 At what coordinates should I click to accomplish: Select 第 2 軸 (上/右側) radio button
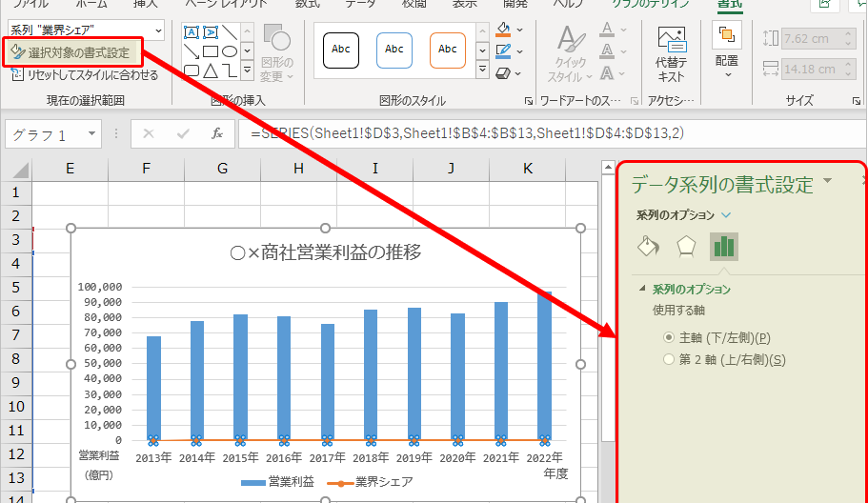668,359
